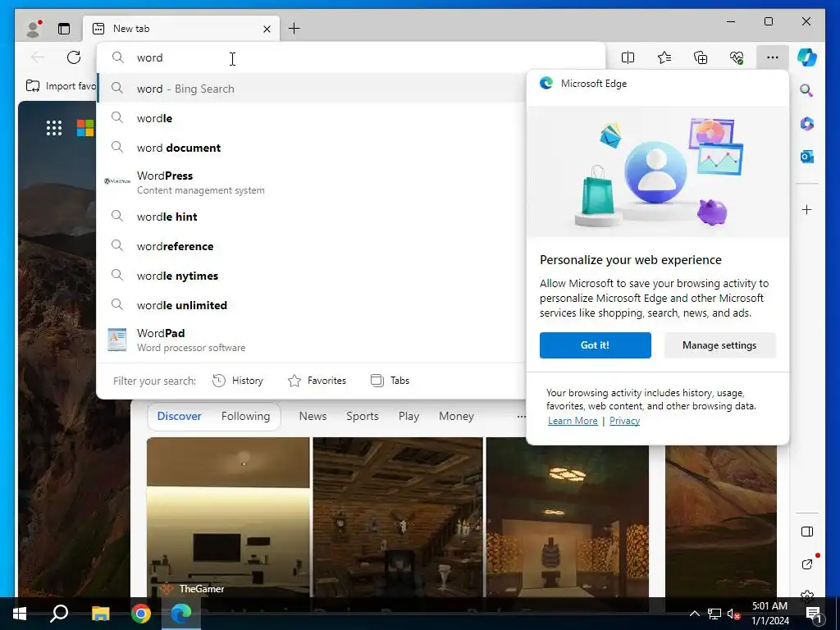Viewport: 840px width, 630px height.
Task: Open the Sports feed tab
Action: pos(362,416)
